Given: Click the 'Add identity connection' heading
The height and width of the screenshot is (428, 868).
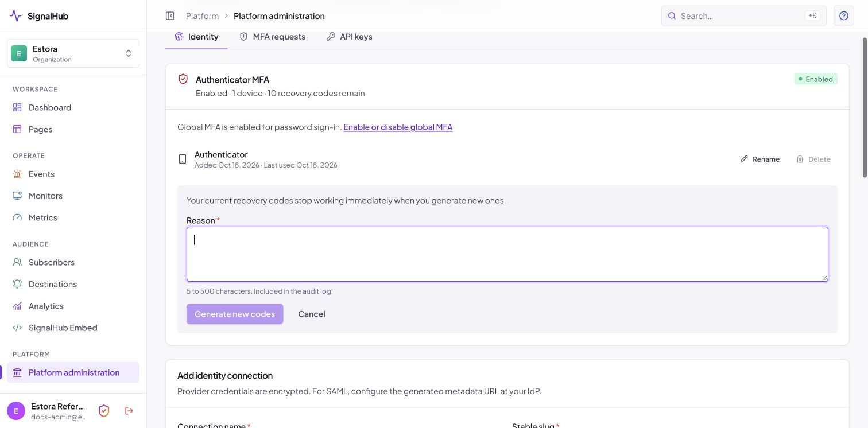Looking at the screenshot, I should click(x=225, y=375).
